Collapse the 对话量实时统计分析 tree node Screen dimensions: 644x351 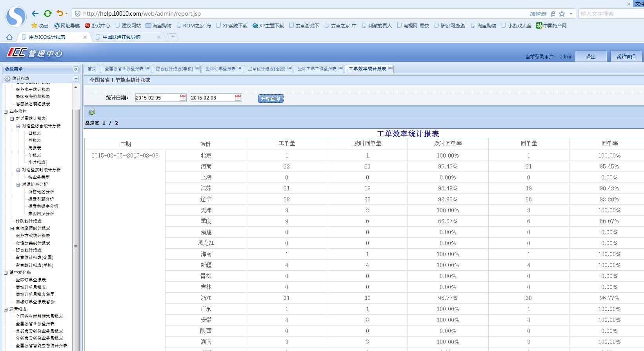coord(18,170)
